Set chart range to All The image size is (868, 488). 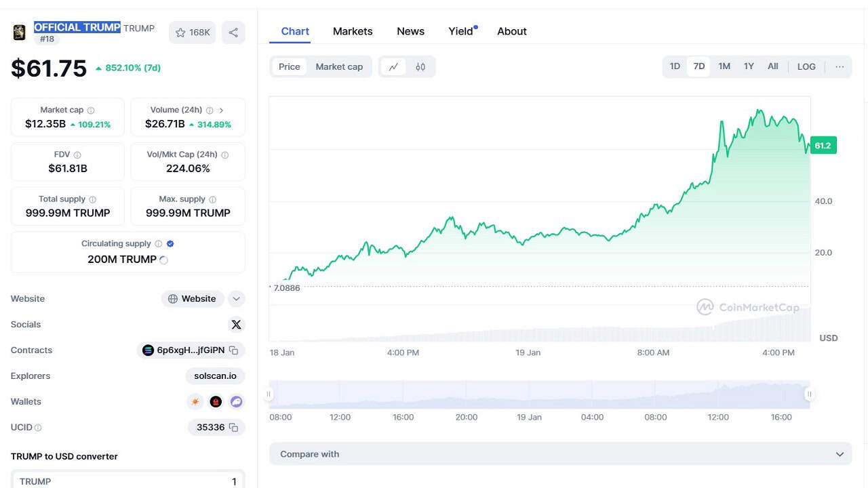773,66
